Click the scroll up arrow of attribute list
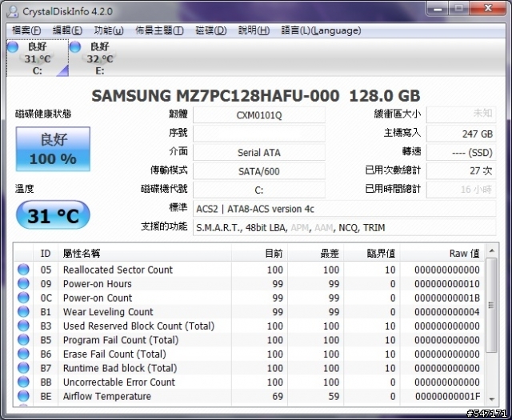 pos(492,251)
